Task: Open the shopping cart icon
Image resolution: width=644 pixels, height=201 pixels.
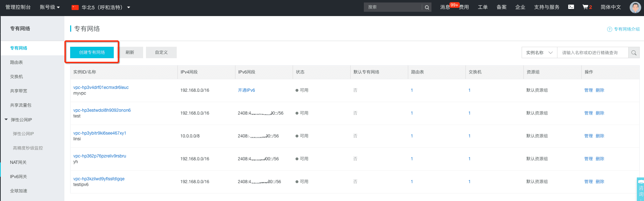Action: [x=585, y=7]
